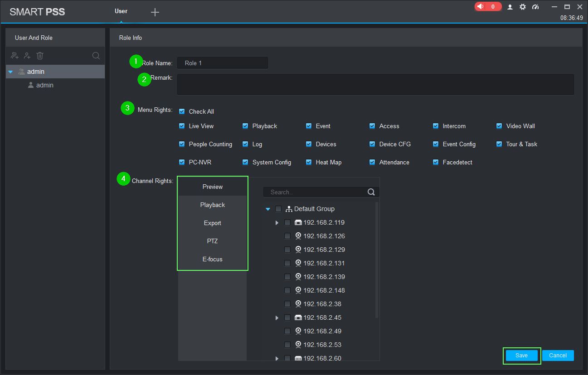Click the trash delete icon

click(40, 56)
